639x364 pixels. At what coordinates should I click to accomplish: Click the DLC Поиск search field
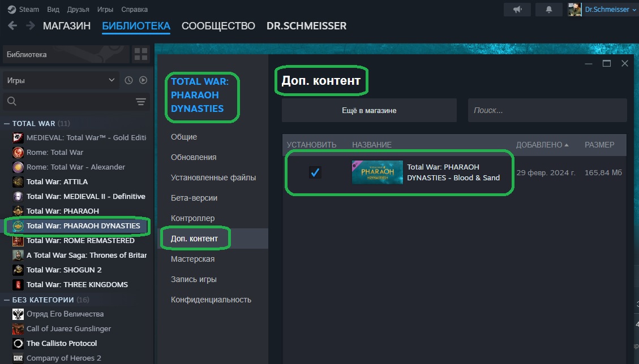[547, 110]
